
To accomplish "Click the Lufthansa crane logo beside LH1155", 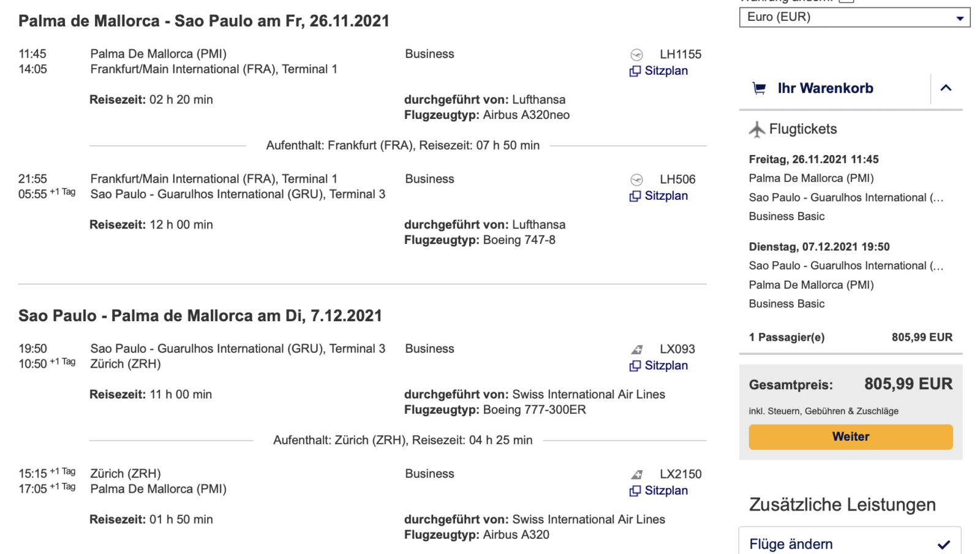I will click(x=637, y=55).
